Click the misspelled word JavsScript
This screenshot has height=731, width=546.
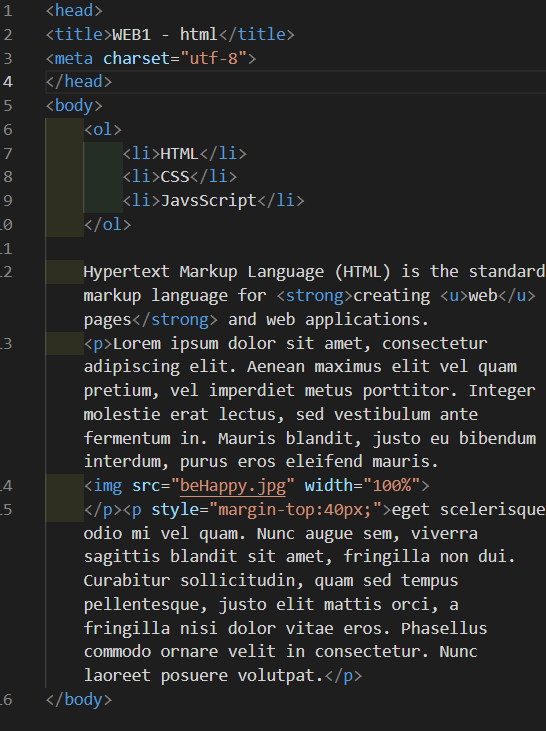click(208, 200)
